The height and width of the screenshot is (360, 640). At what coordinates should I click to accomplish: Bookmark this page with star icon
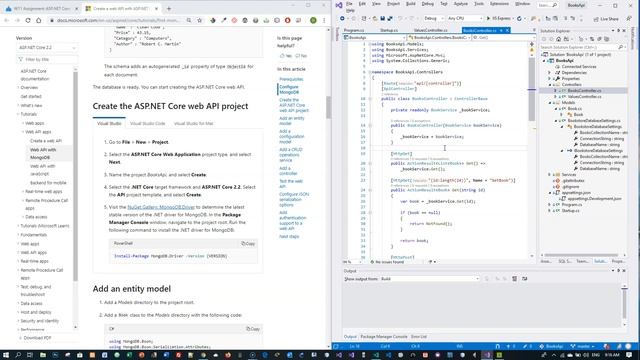point(199,20)
